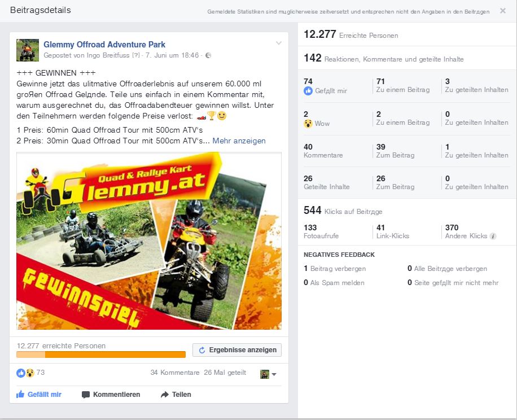Open the post options chevron menu
This screenshot has height=420, width=517.
tap(279, 43)
